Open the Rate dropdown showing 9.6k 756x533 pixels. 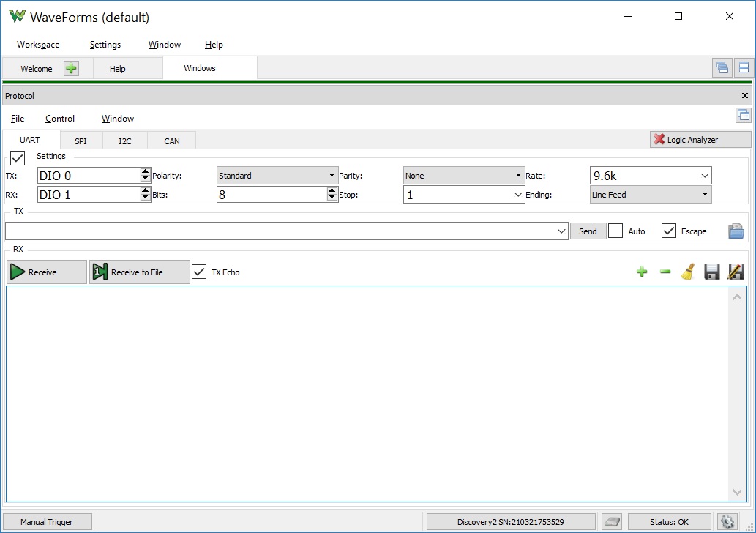pos(651,176)
